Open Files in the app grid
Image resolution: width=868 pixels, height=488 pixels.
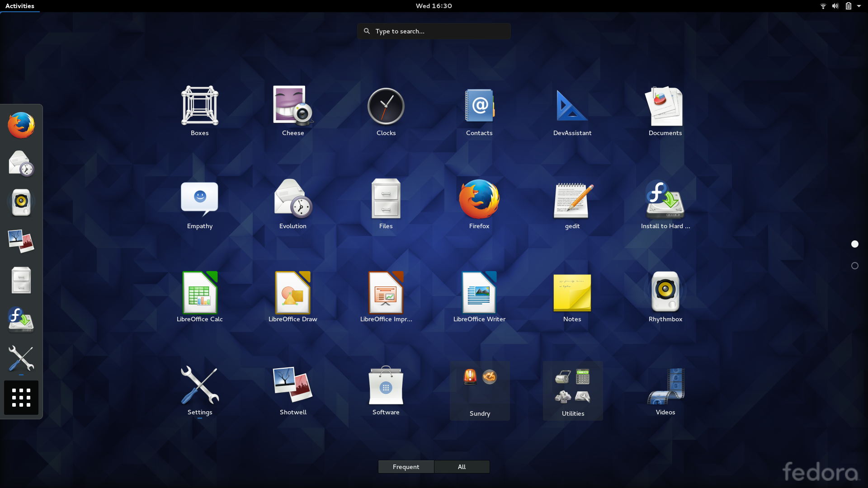tap(386, 204)
